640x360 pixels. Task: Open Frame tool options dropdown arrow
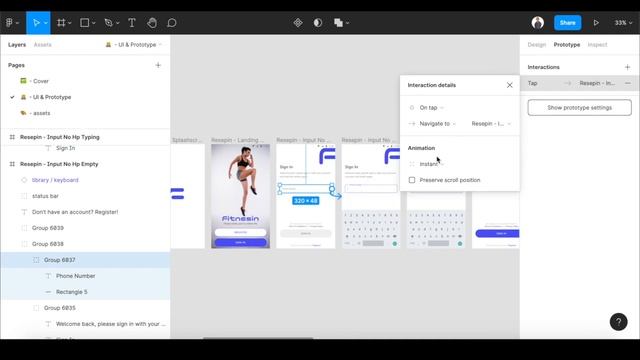click(x=70, y=23)
